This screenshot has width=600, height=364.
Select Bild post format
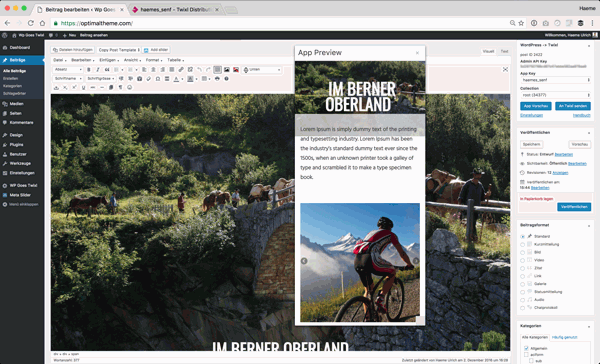coord(522,252)
